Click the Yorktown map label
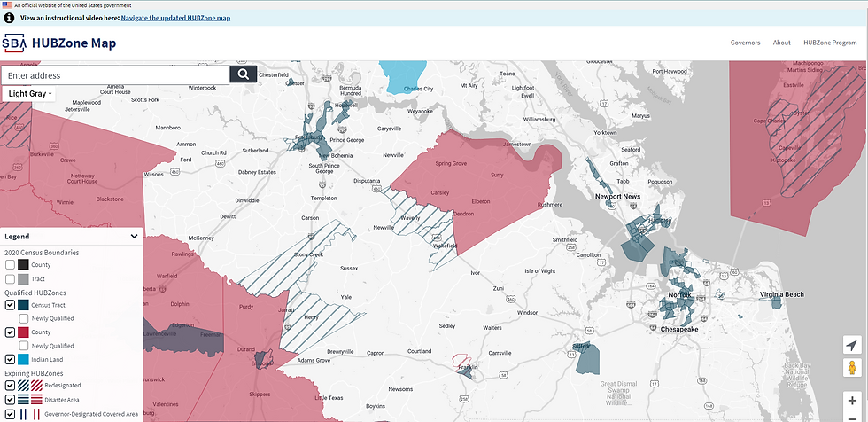 click(605, 133)
